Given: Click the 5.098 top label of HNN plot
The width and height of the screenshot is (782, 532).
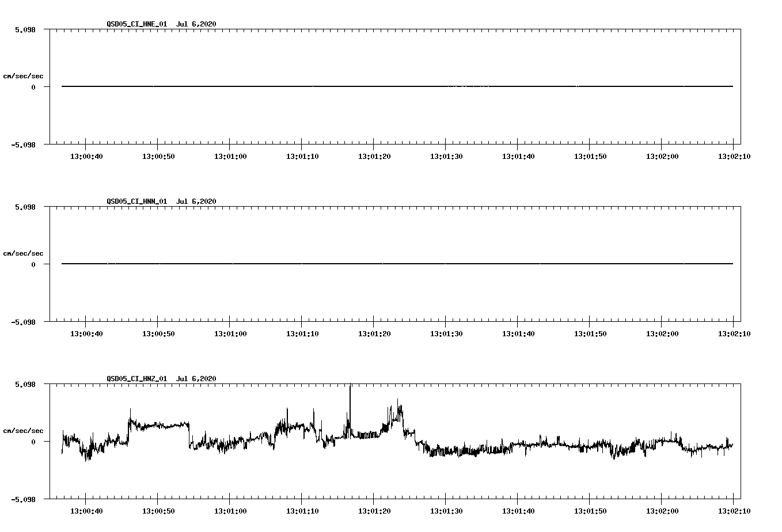Looking at the screenshot, I should pos(25,207).
